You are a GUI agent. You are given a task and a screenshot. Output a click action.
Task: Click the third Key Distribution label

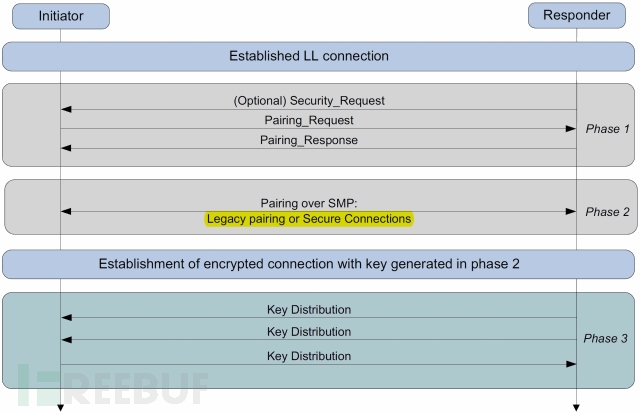point(309,356)
